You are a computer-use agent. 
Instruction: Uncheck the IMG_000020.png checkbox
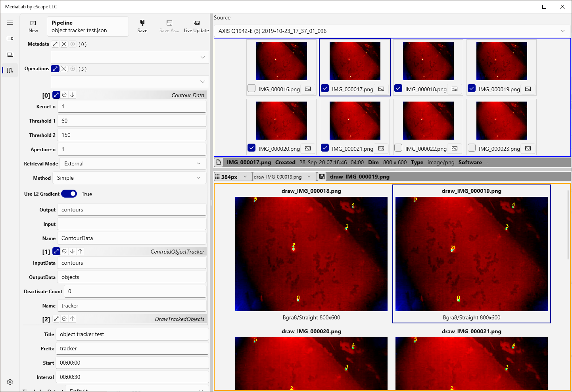click(x=251, y=148)
